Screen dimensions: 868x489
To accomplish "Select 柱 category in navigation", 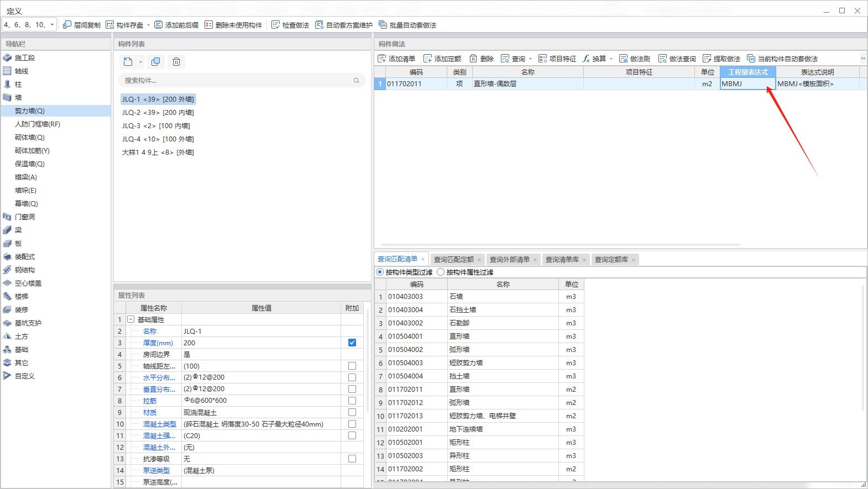I will (18, 84).
